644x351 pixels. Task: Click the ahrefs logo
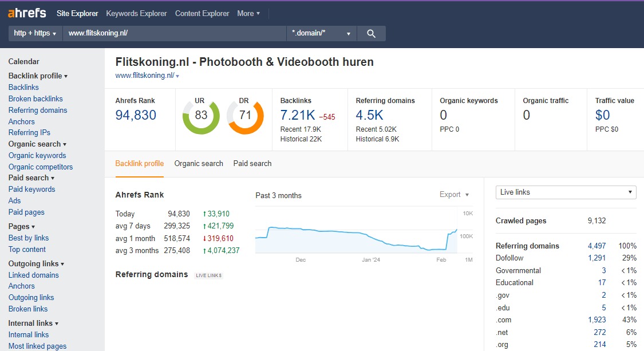(x=27, y=13)
